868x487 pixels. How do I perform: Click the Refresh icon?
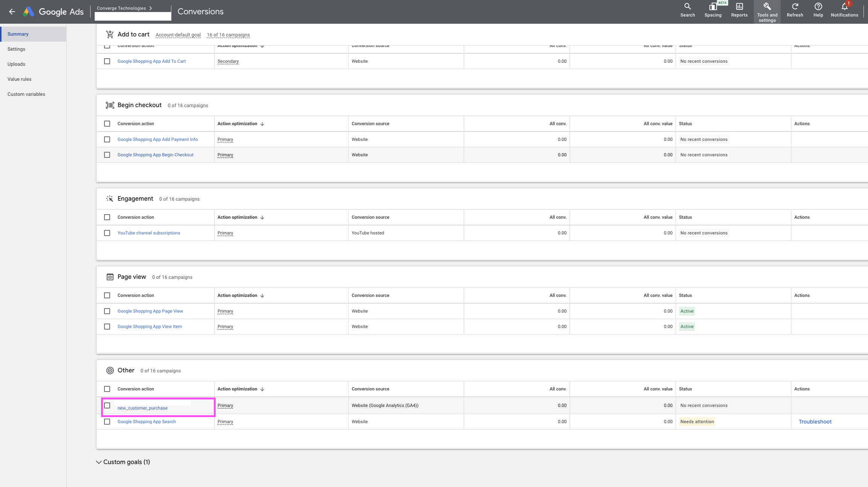(795, 7)
